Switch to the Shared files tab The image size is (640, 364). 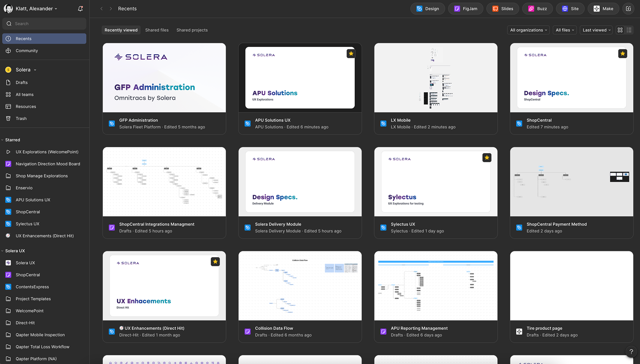click(x=157, y=30)
